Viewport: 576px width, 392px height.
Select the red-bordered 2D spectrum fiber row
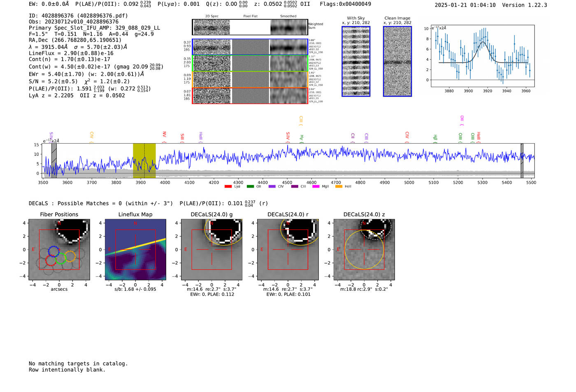(x=250, y=95)
